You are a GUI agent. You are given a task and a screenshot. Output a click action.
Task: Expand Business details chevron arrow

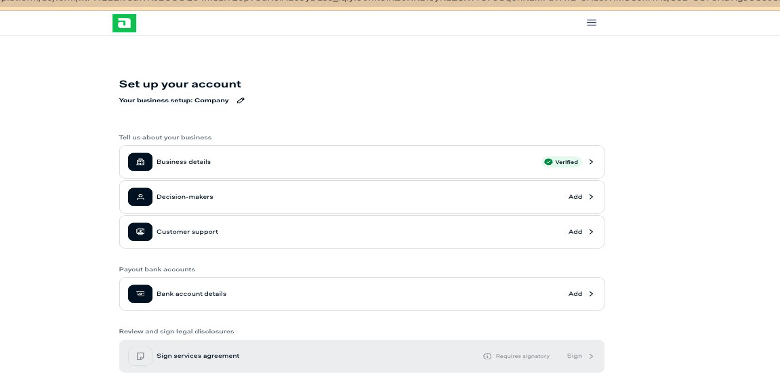tap(591, 162)
